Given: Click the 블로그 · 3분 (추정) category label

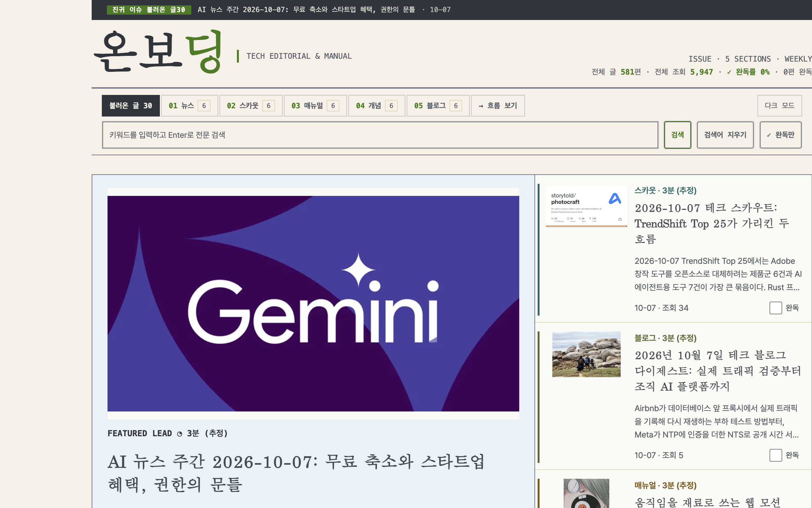Looking at the screenshot, I should pyautogui.click(x=665, y=338).
